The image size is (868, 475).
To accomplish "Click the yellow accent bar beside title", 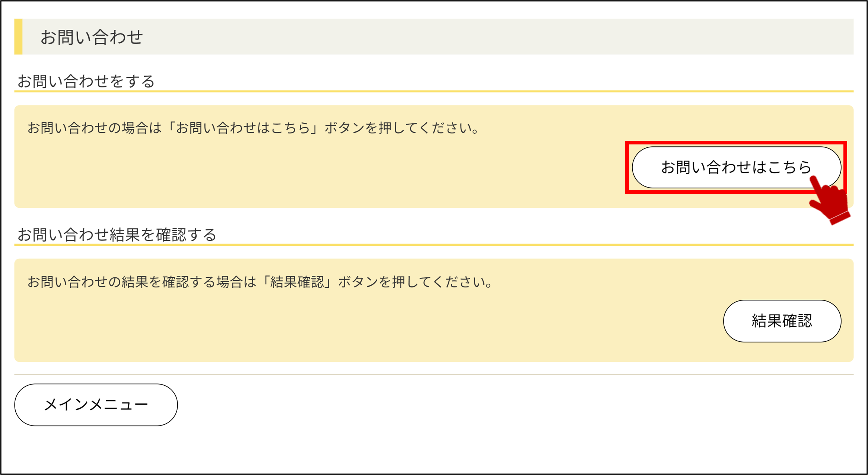I will 18,36.
